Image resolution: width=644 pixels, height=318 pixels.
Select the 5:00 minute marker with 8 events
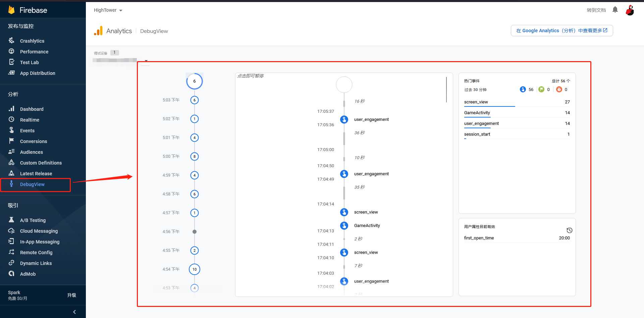pos(195,156)
